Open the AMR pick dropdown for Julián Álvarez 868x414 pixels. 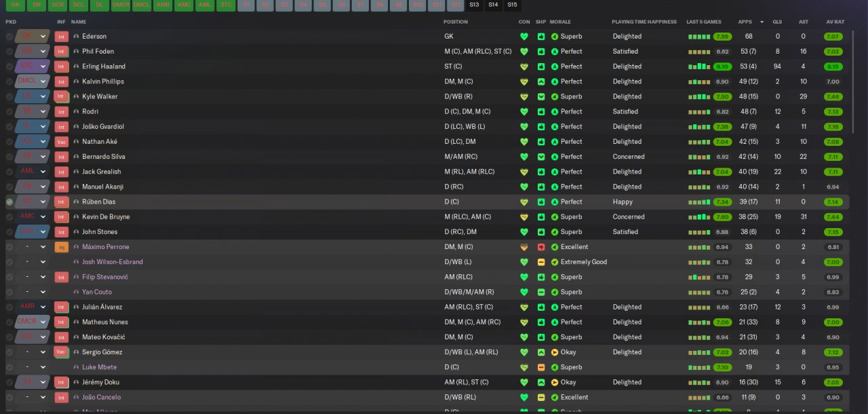pyautogui.click(x=33, y=307)
